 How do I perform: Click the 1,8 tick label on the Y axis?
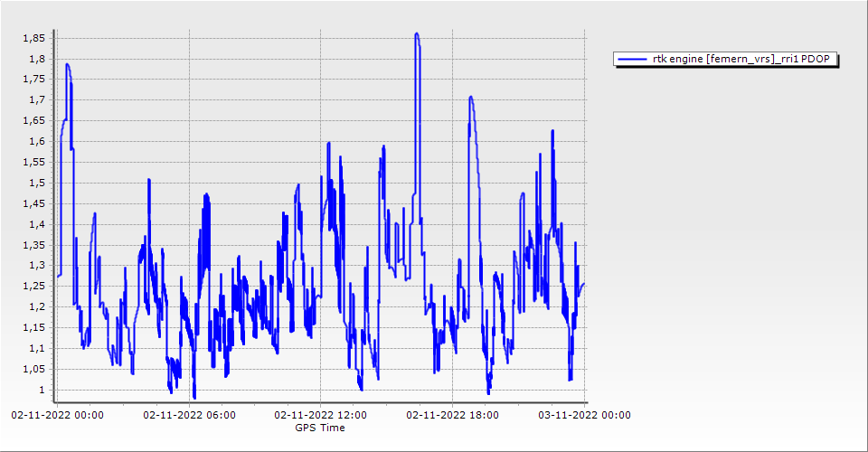point(38,59)
